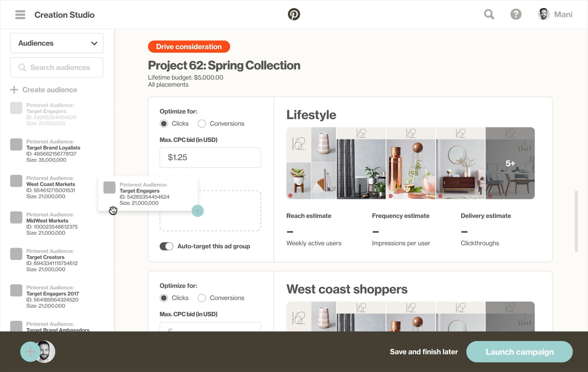This screenshot has width=588, height=372.
Task: Select Target Creators audience swatch
Action: 16,254
